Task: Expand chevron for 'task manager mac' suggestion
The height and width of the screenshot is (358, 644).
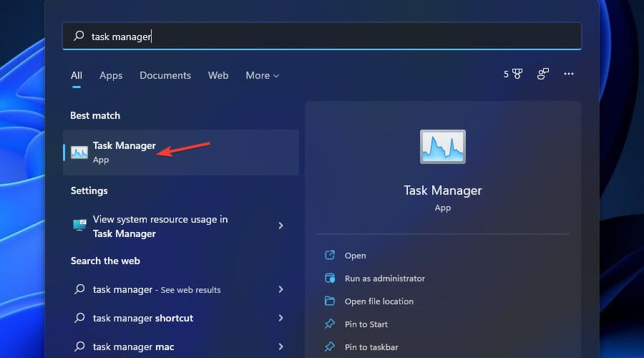Action: (281, 347)
